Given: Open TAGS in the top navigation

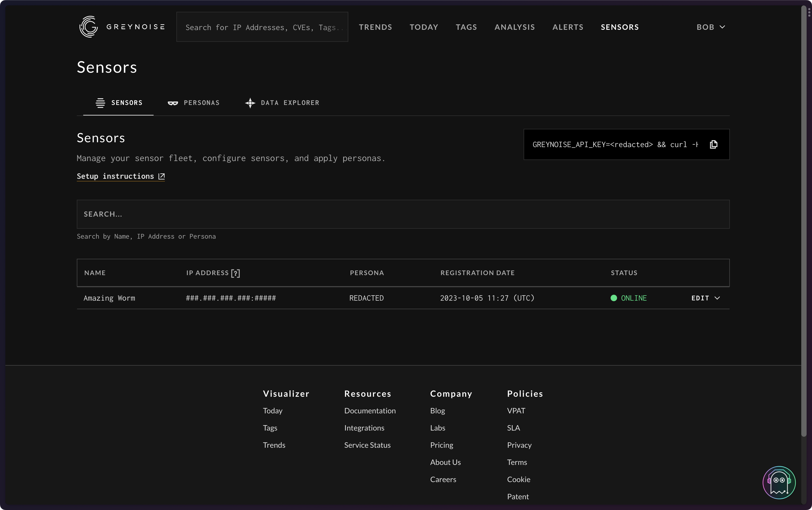Looking at the screenshot, I should [x=466, y=27].
